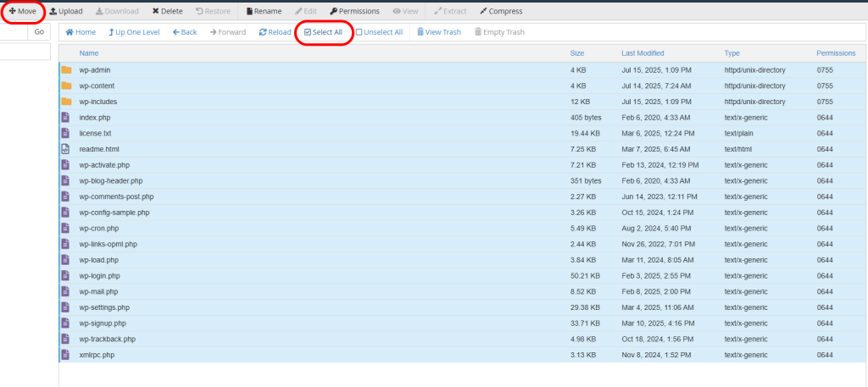868x387 pixels.
Task: Sort by Type column header
Action: (x=732, y=53)
